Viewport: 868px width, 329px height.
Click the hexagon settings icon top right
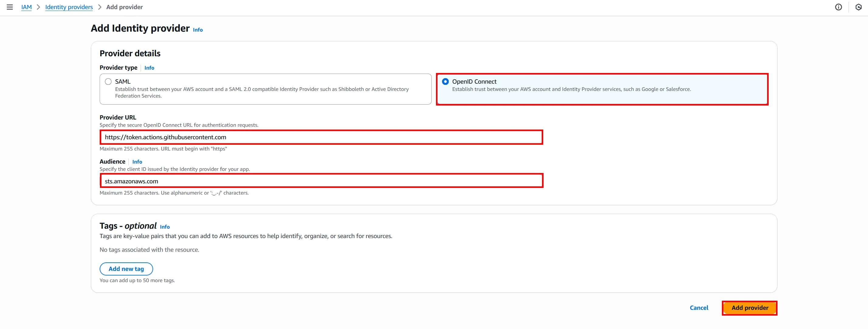click(x=858, y=7)
